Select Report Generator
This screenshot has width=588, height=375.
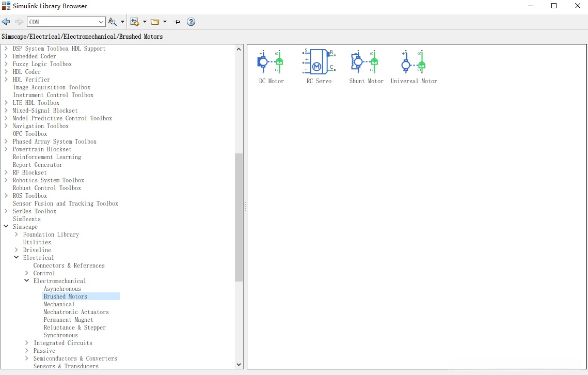(38, 165)
